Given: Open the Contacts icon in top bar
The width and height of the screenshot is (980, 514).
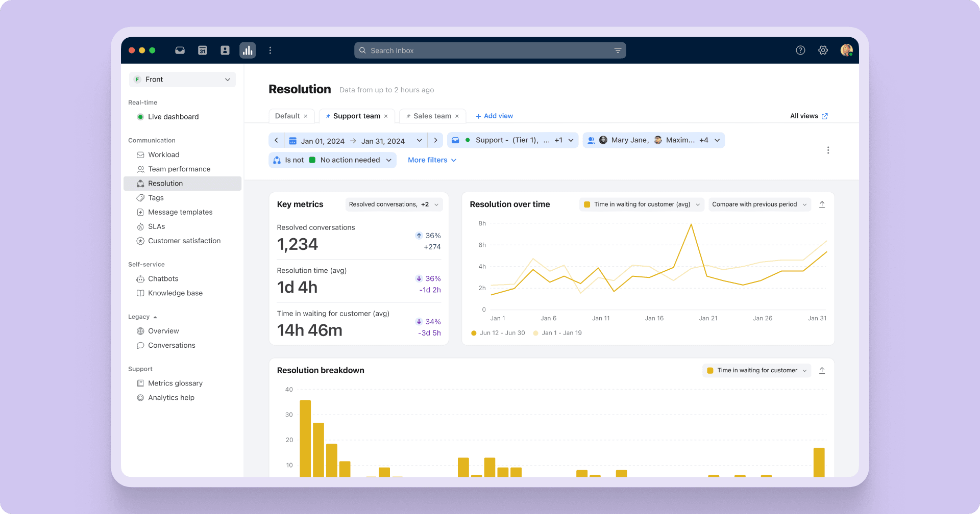Looking at the screenshot, I should pyautogui.click(x=225, y=50).
